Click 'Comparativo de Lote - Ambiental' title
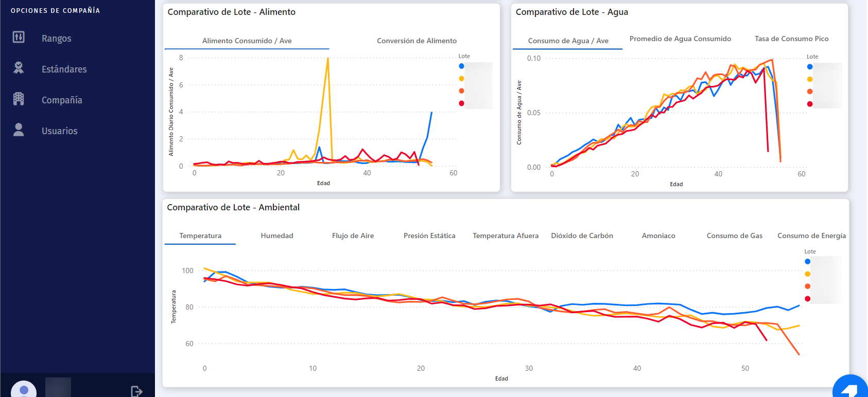The image size is (868, 397). tap(233, 207)
